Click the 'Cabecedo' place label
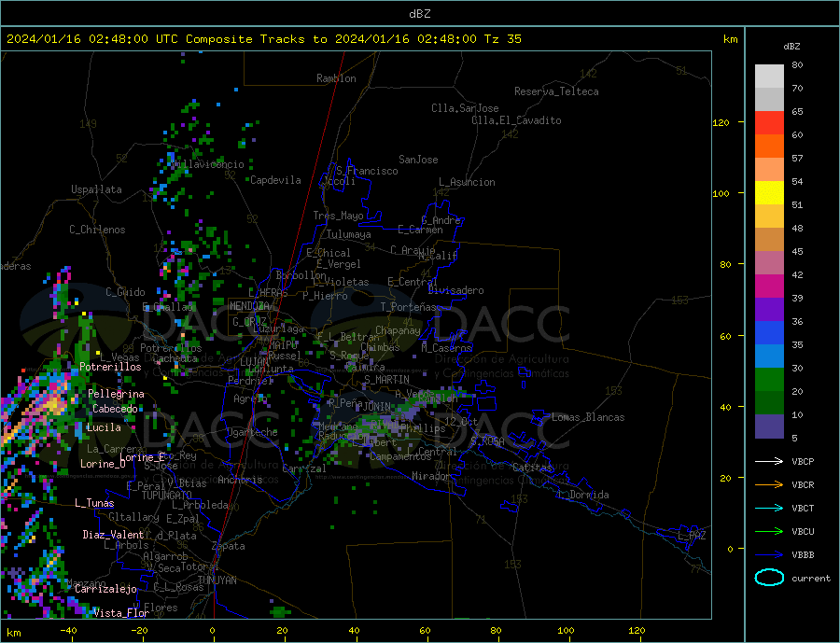840x643 pixels. [x=115, y=409]
